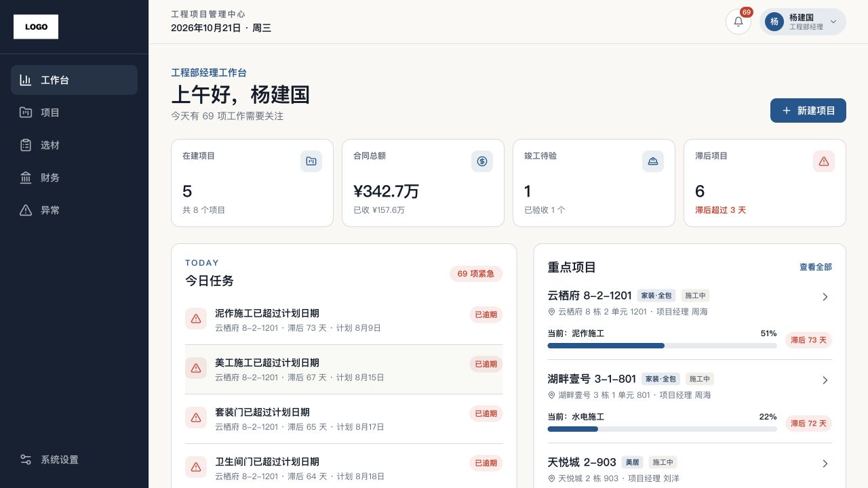Navigate to 财务 in the sidebar
This screenshot has width=868, height=488.
point(74,178)
